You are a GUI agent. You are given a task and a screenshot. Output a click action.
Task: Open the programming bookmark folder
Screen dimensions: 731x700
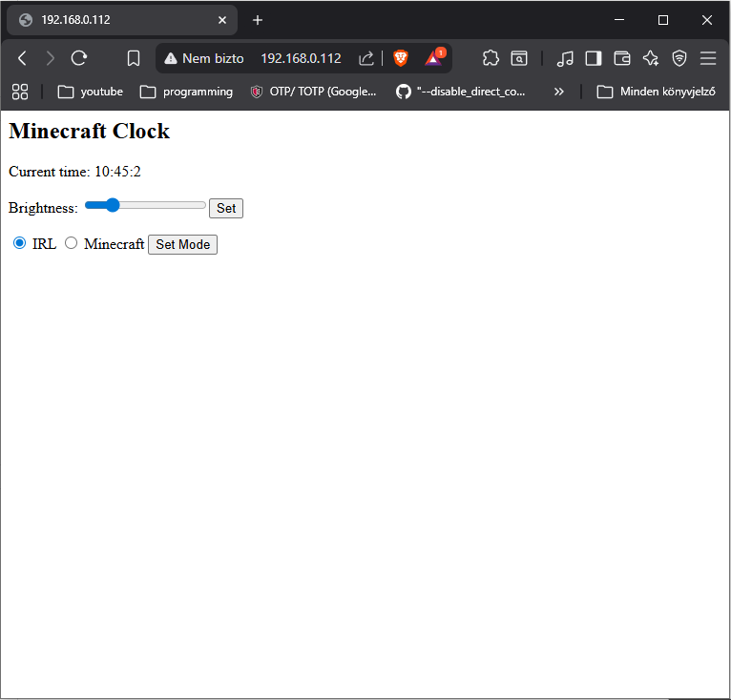pos(186,92)
